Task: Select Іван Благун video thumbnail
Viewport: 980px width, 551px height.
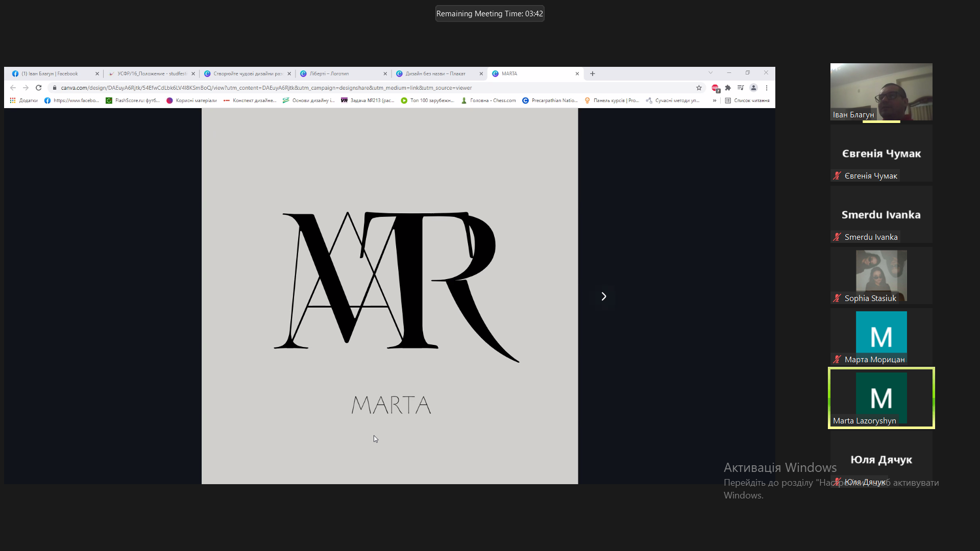Action: (x=881, y=92)
